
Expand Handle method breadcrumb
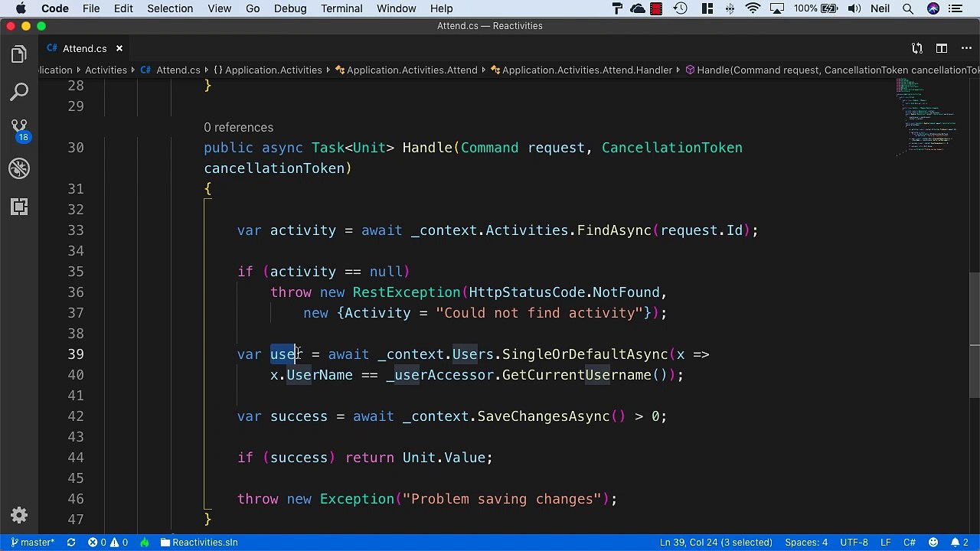pos(832,70)
